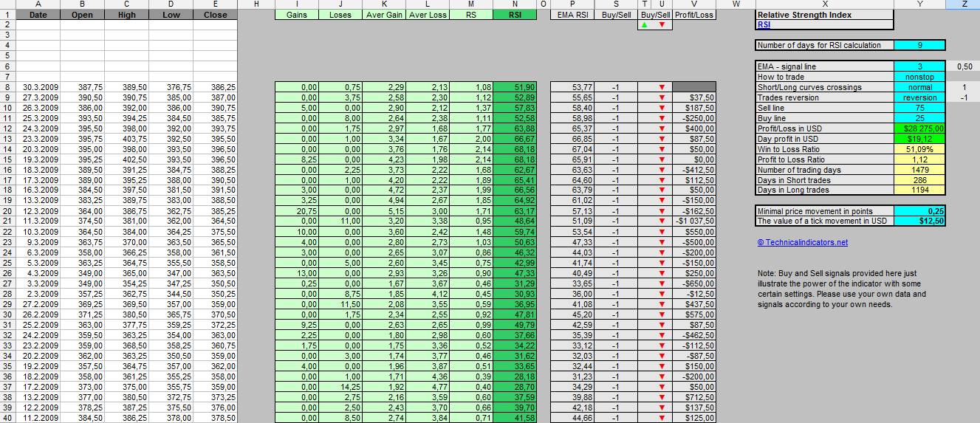This screenshot has height=423, width=980.
Task: Visit the Technicalindicators.net link
Action: [802, 242]
